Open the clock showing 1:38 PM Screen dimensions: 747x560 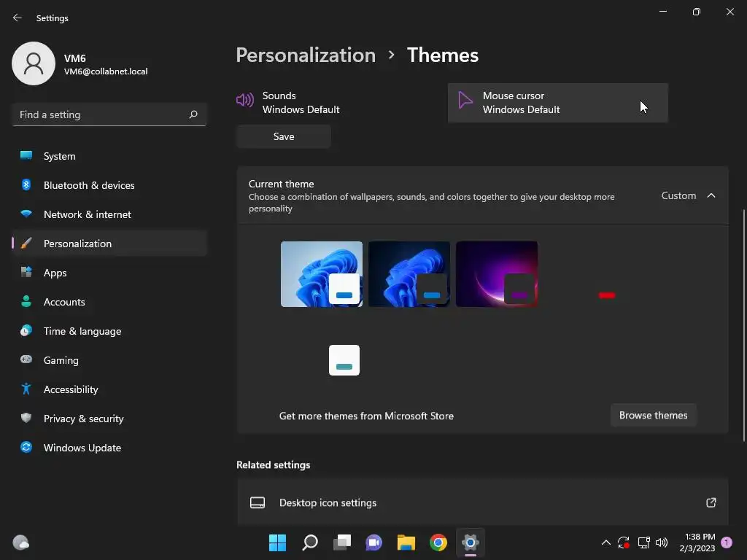(x=697, y=542)
